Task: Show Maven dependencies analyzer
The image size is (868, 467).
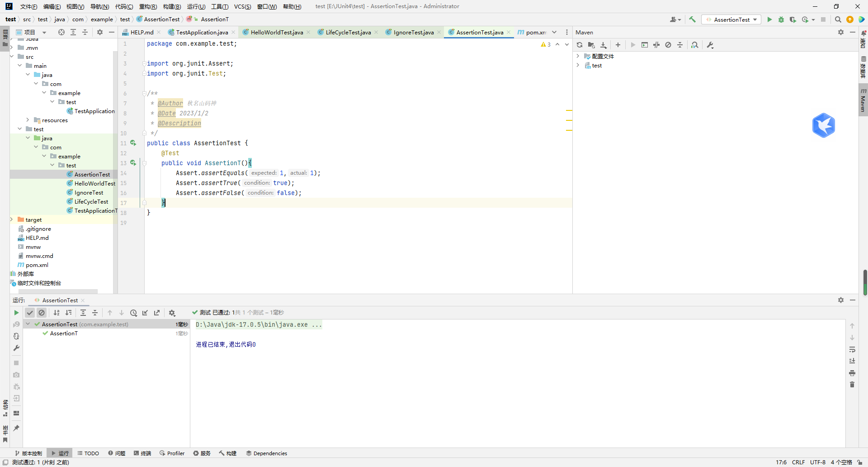Action: (695, 45)
